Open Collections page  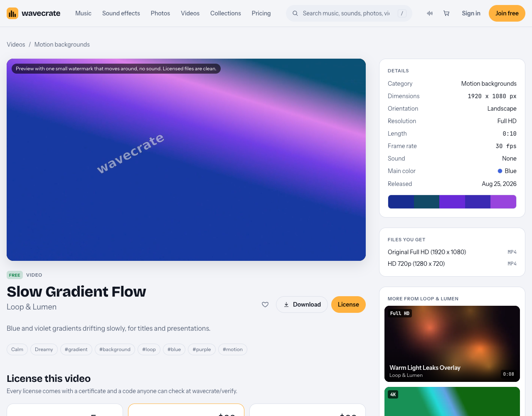pos(226,13)
